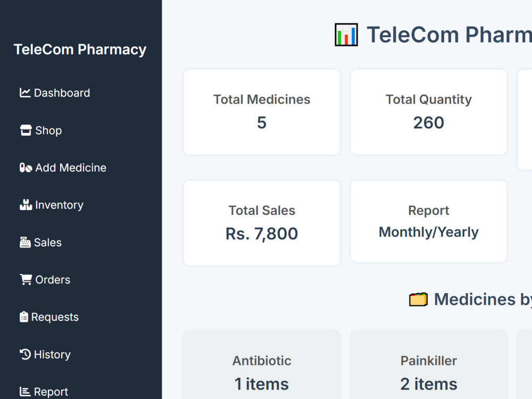
Task: Select the Total Medicines card
Action: [x=262, y=112]
